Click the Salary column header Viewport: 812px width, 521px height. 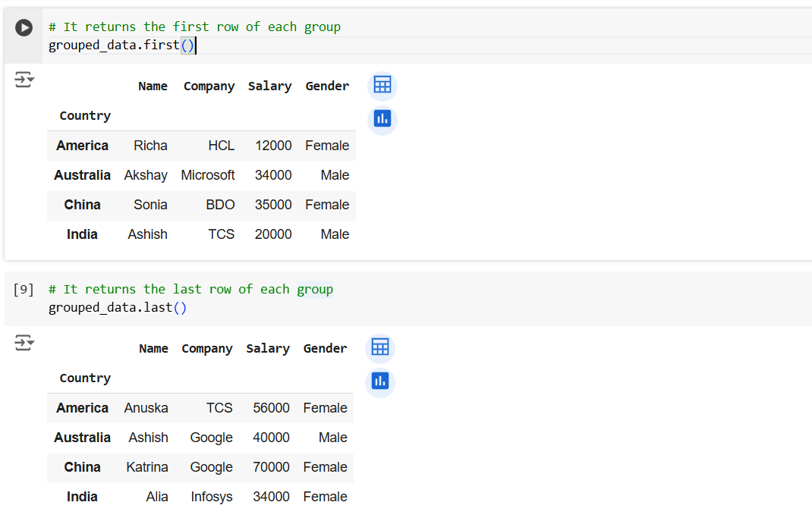click(x=269, y=86)
